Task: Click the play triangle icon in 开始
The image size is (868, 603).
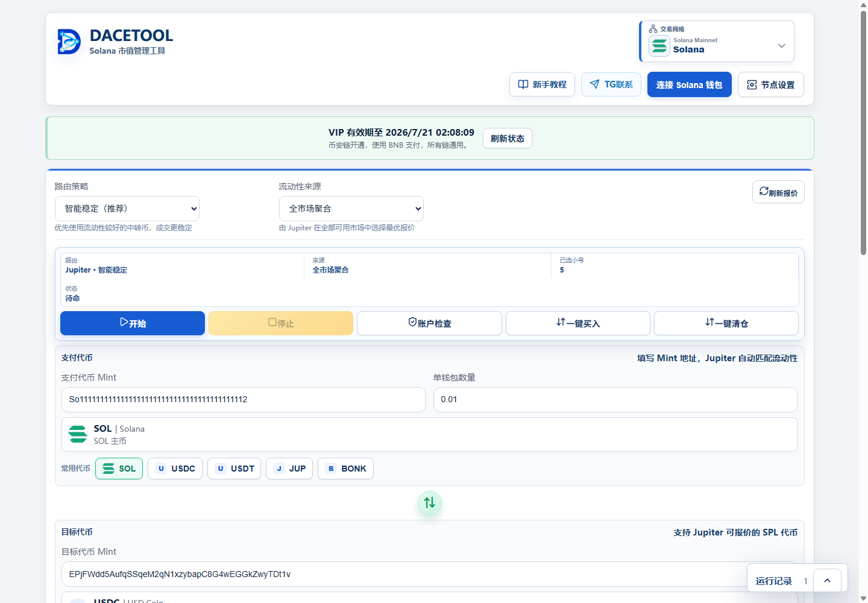Action: pos(124,322)
